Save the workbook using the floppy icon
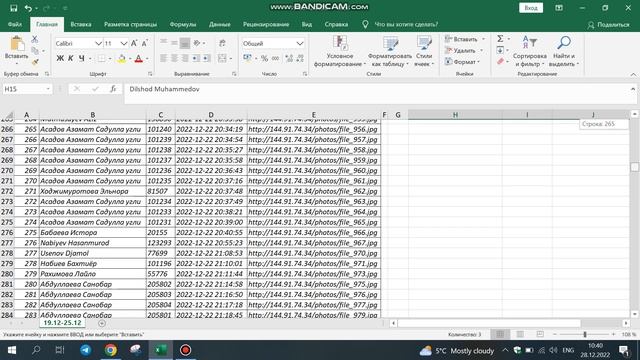 point(13,8)
